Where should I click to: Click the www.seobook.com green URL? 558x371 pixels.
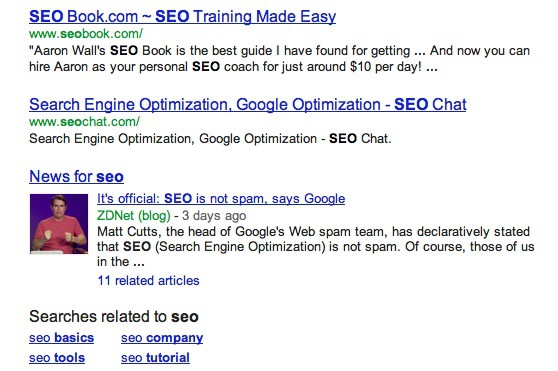(x=86, y=34)
